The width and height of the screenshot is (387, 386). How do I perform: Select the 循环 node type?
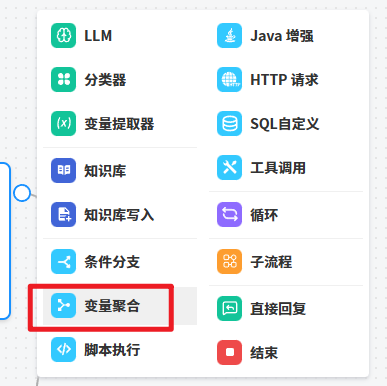(286, 214)
